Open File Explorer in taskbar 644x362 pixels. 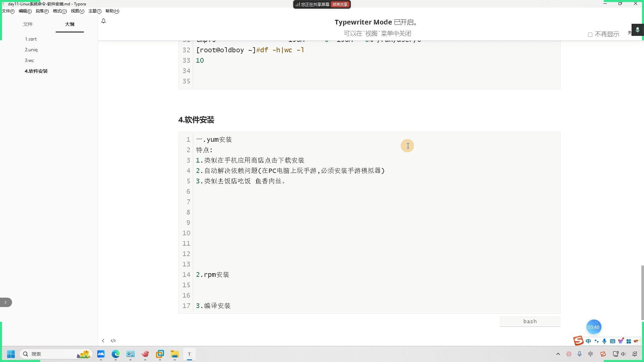175,354
